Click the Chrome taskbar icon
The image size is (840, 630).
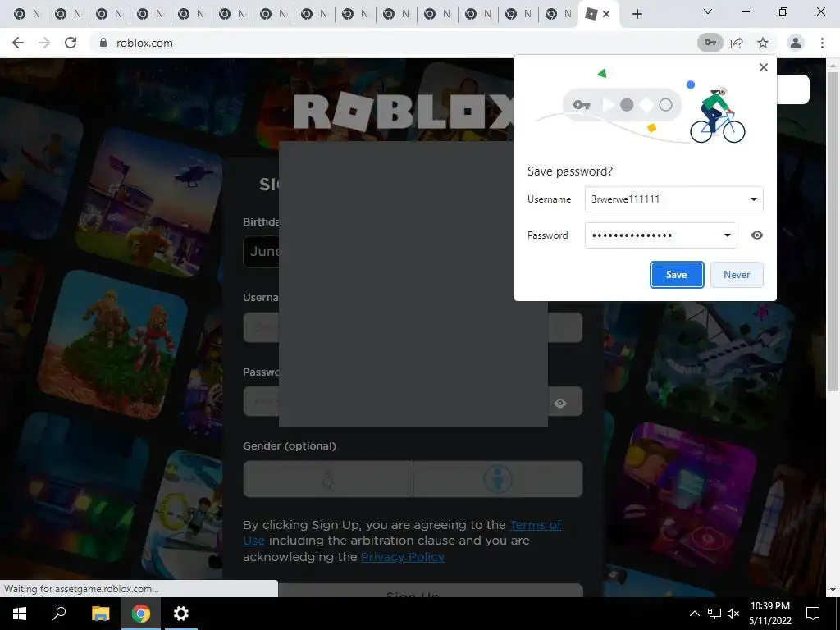tap(141, 614)
